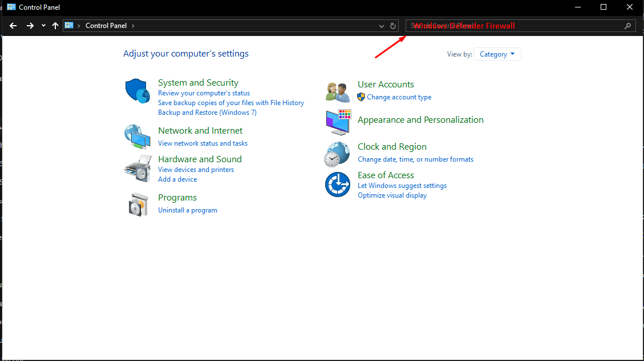The height and width of the screenshot is (361, 644).
Task: Click the Programs disc box icon
Action: [x=138, y=204]
